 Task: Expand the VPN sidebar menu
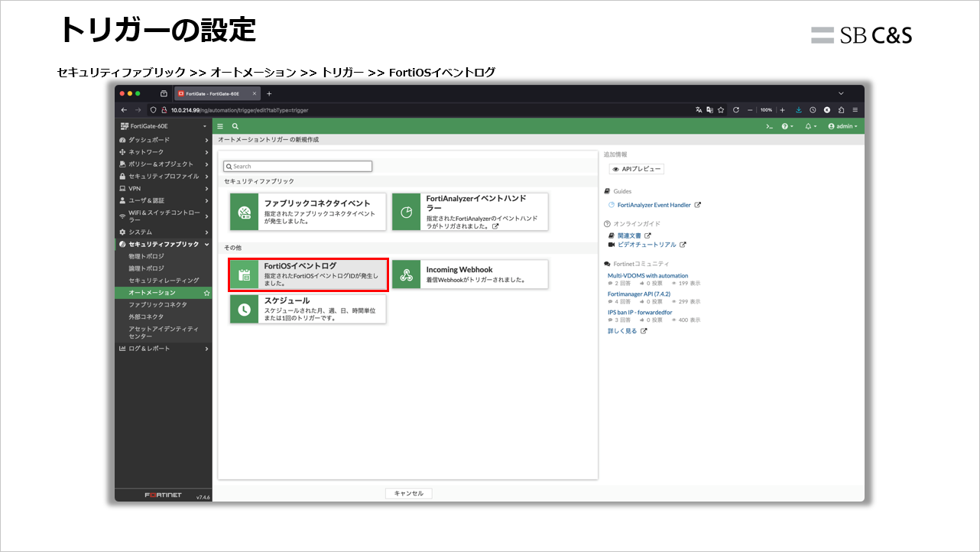coord(164,188)
